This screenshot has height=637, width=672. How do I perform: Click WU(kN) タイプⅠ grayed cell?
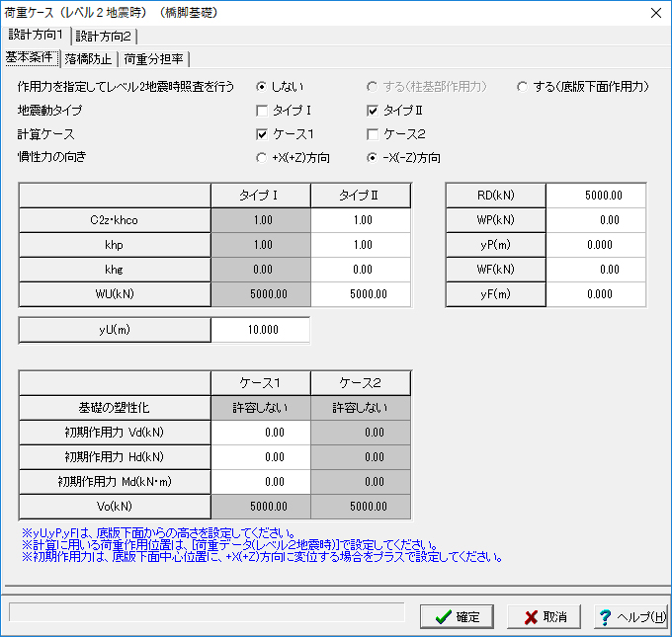click(261, 294)
